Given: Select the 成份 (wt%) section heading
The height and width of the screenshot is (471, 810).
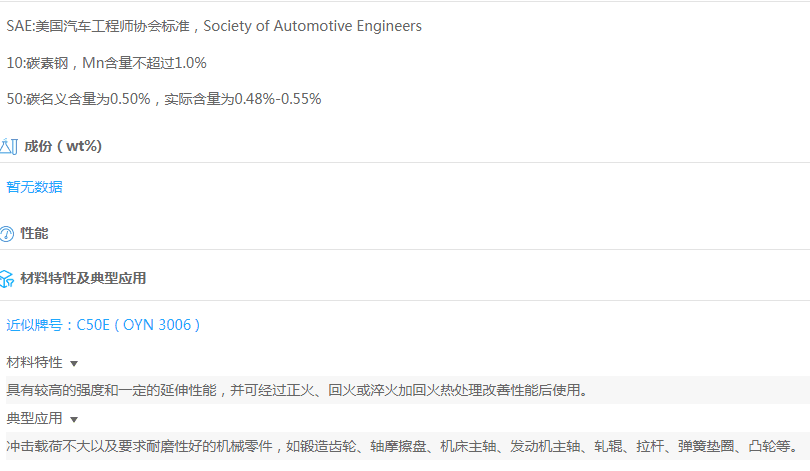Looking at the screenshot, I should click(x=63, y=147).
